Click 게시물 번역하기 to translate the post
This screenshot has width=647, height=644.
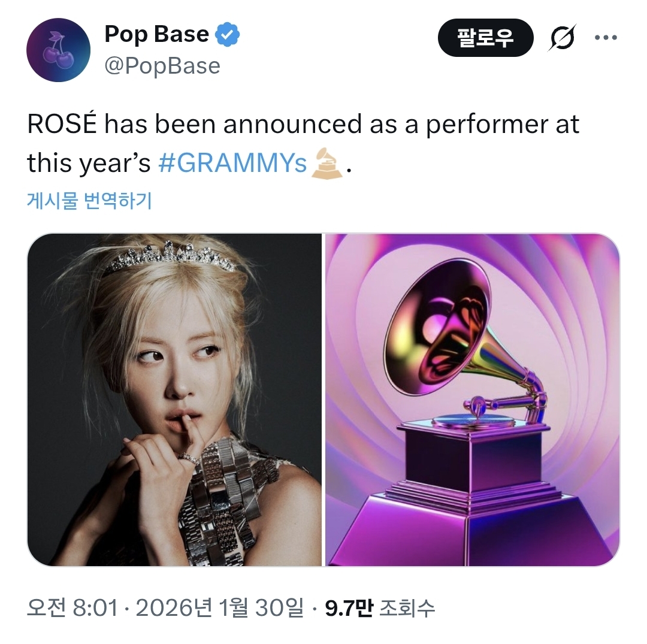tap(89, 201)
